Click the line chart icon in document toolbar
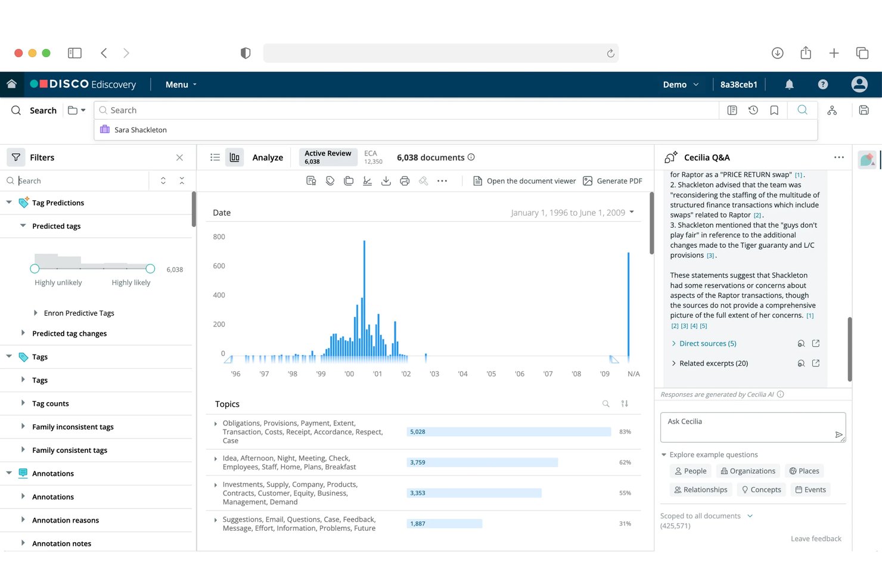 pyautogui.click(x=368, y=181)
